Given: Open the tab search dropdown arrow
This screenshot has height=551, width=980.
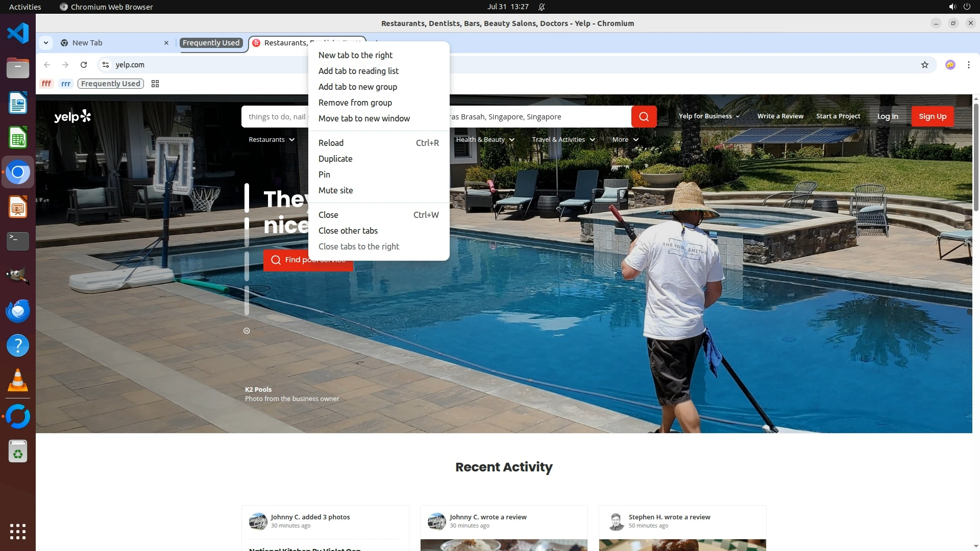Looking at the screenshot, I should click(46, 43).
